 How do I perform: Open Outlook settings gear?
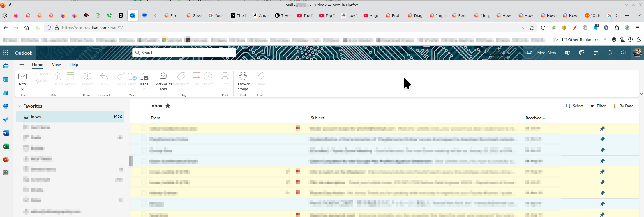[x=624, y=53]
